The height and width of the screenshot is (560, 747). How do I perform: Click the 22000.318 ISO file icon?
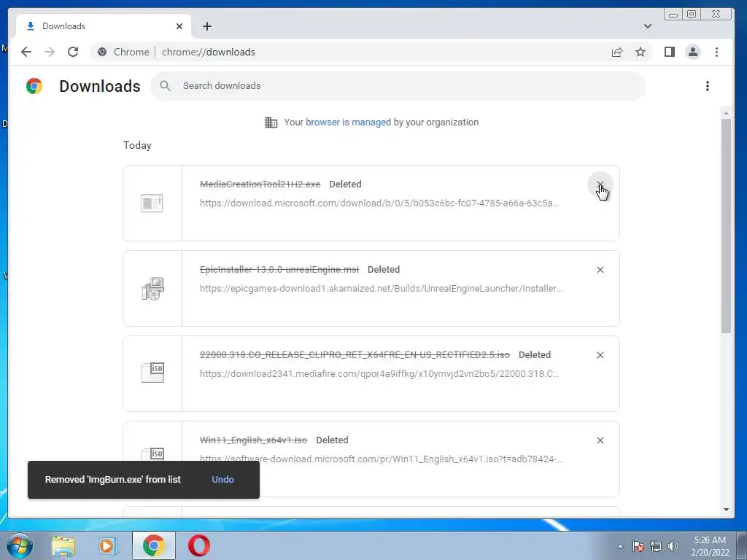[x=152, y=373]
